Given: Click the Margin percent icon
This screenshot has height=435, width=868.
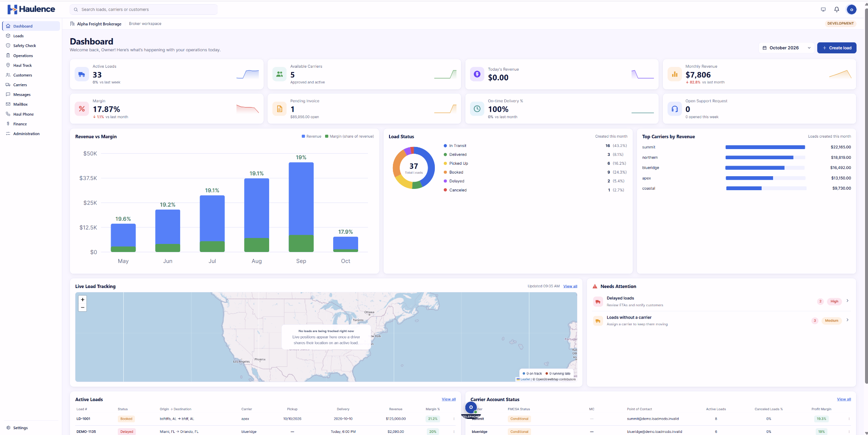Looking at the screenshot, I should [x=82, y=109].
